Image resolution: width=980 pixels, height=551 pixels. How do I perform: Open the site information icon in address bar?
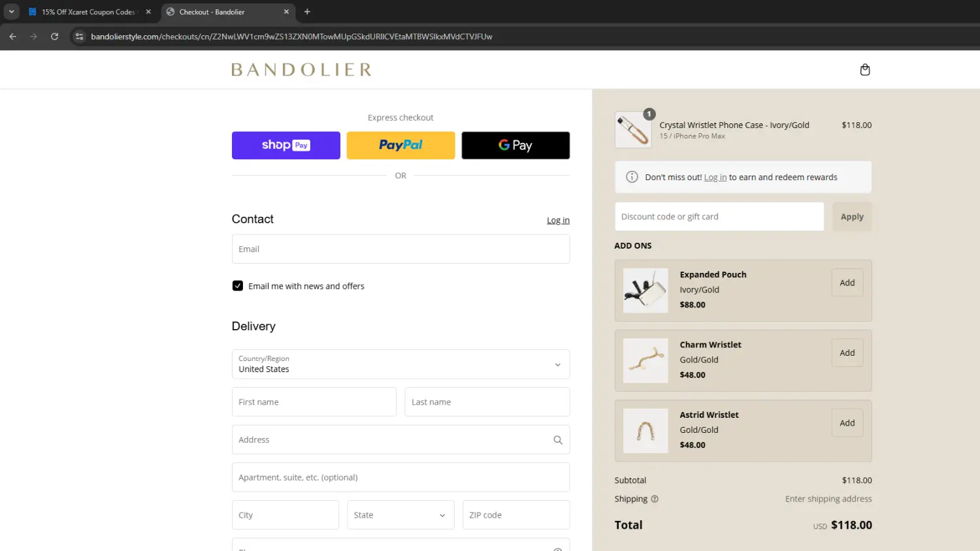(79, 37)
